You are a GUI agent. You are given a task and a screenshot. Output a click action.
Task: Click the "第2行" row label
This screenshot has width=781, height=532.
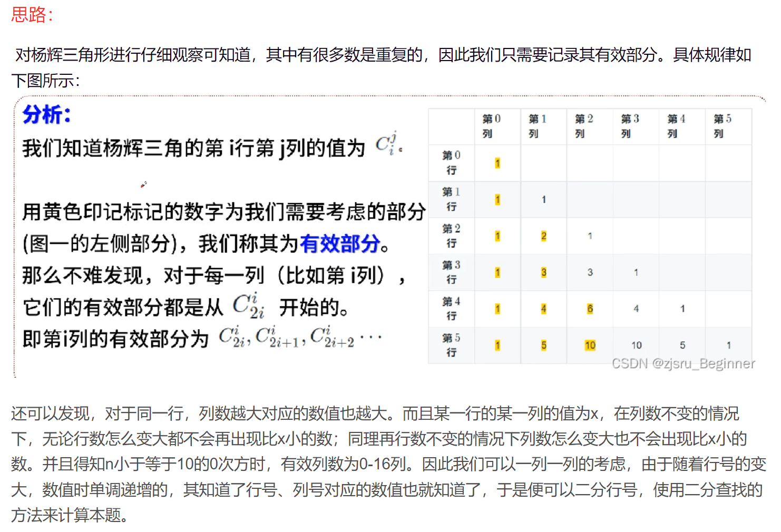(451, 236)
